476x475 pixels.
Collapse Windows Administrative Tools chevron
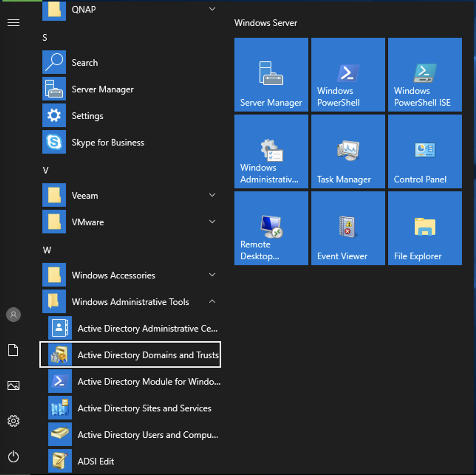click(x=212, y=301)
